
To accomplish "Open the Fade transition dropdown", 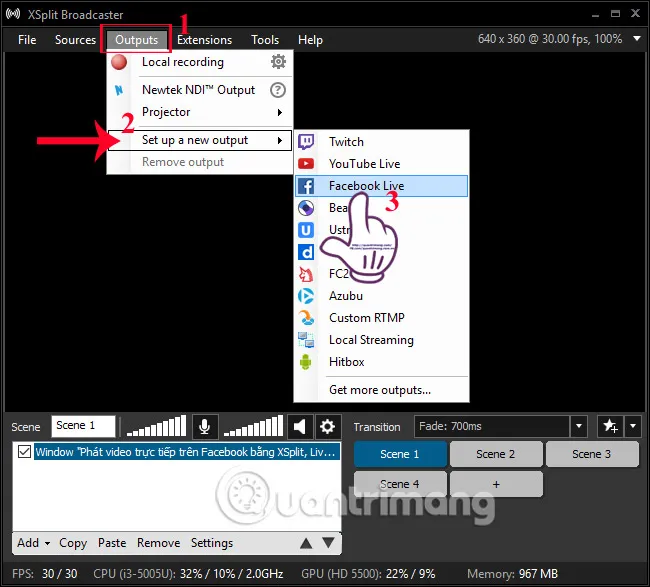I will (x=579, y=426).
